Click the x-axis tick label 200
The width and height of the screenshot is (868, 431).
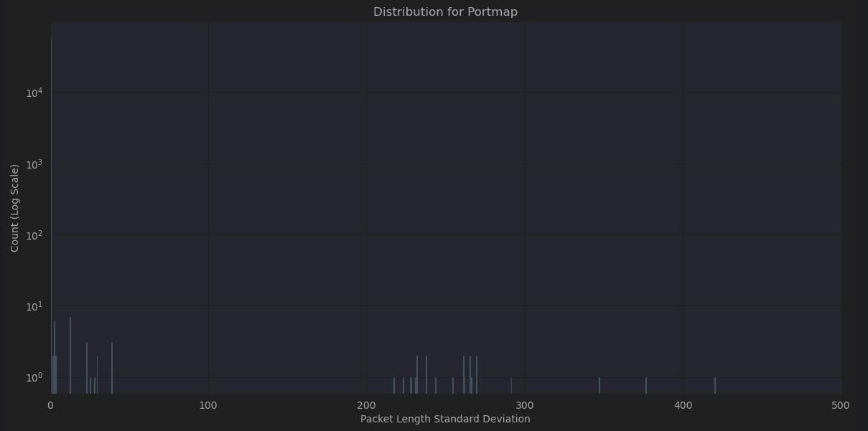pyautogui.click(x=366, y=405)
